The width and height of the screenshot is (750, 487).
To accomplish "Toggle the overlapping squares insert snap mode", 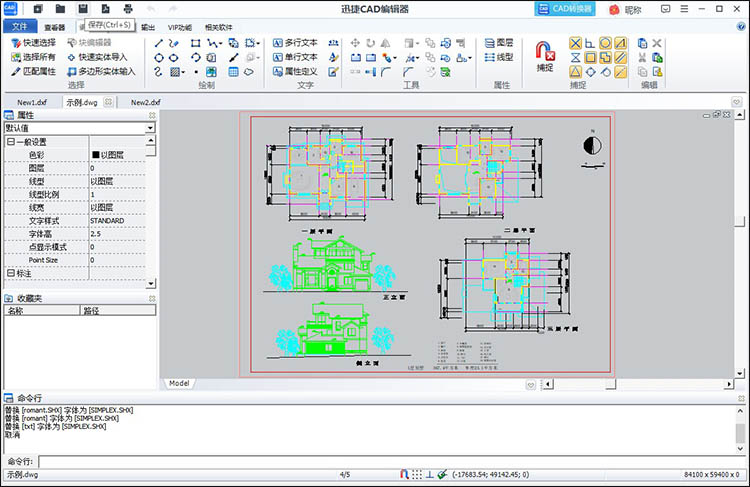I will (605, 58).
